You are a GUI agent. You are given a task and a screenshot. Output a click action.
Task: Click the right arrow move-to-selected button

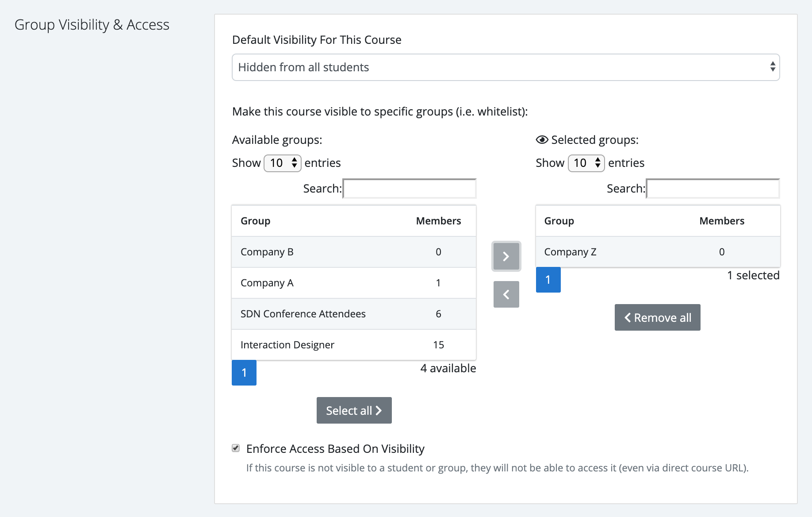506,256
